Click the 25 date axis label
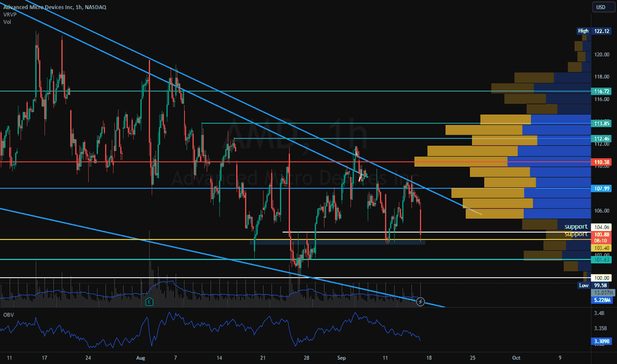This screenshot has height=364, width=617. tap(472, 358)
